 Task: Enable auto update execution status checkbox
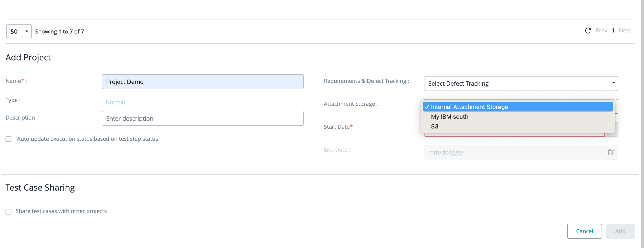(x=9, y=139)
